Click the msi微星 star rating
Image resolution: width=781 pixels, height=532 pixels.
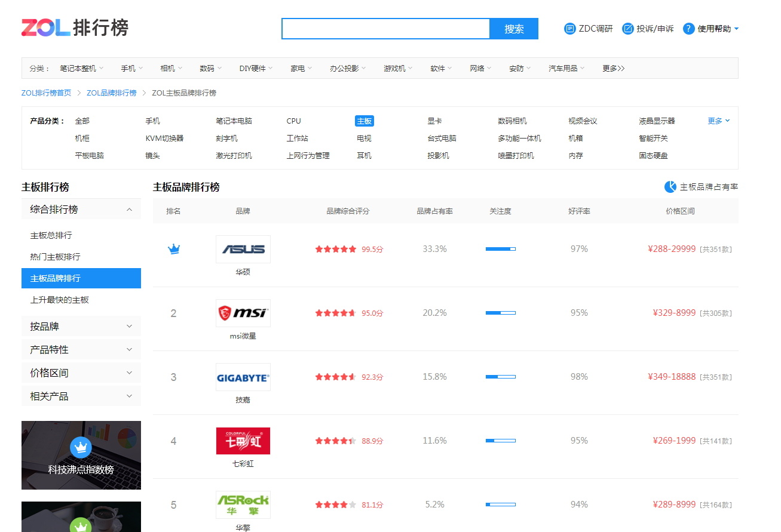(336, 313)
